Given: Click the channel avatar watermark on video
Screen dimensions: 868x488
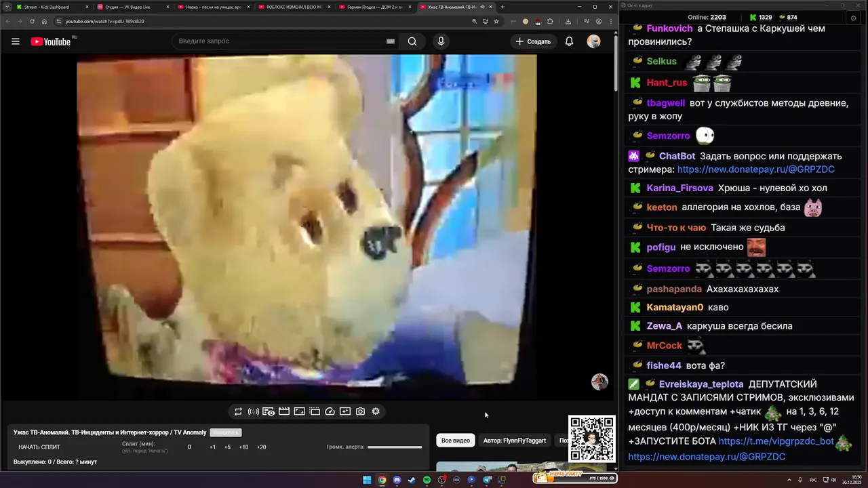Looking at the screenshot, I should pos(599,382).
